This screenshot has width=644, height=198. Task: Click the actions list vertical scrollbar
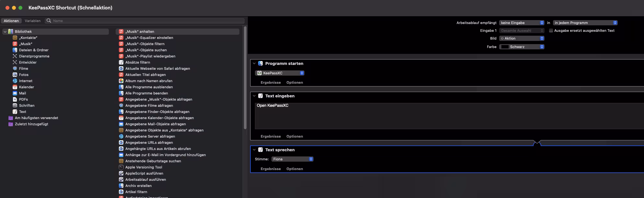[245, 78]
